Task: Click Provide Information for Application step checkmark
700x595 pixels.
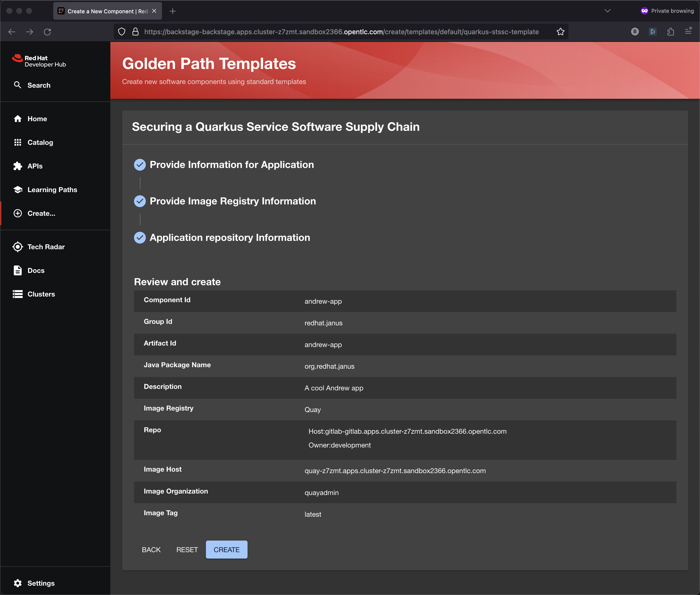Action: [140, 165]
